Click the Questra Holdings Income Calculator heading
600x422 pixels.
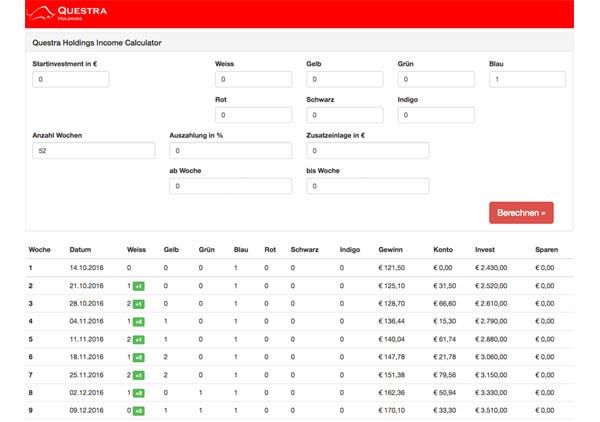point(97,43)
